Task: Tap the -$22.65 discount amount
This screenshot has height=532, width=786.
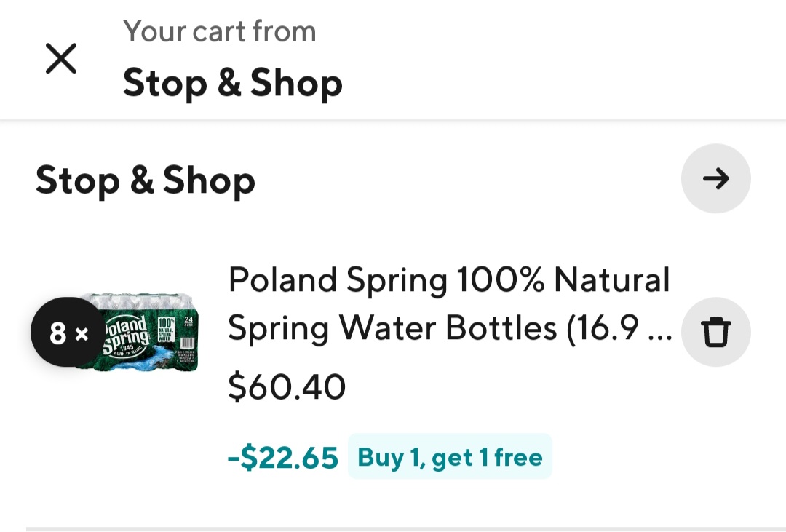Action: click(x=283, y=458)
